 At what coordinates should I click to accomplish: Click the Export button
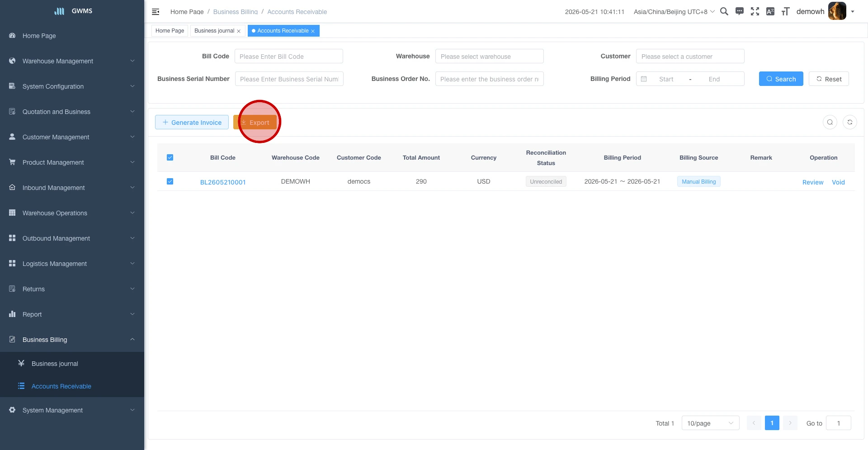[x=255, y=122]
